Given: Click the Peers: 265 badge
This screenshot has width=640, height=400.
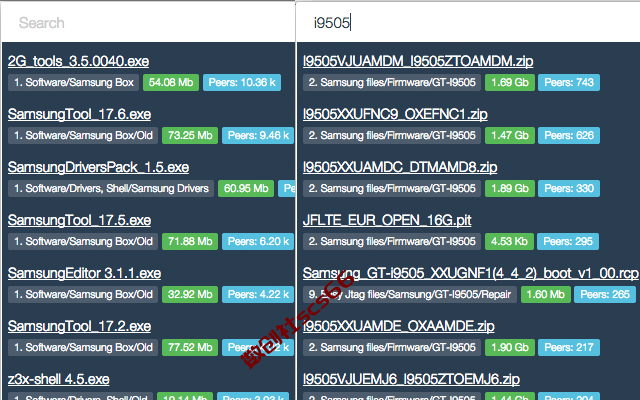Looking at the screenshot, I should pos(605,295).
